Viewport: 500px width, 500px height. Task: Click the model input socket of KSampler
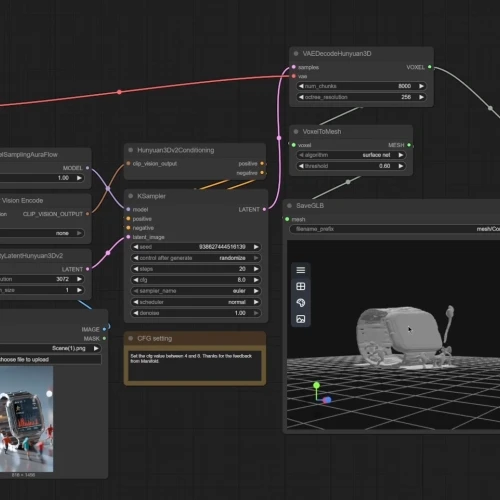pos(128,209)
